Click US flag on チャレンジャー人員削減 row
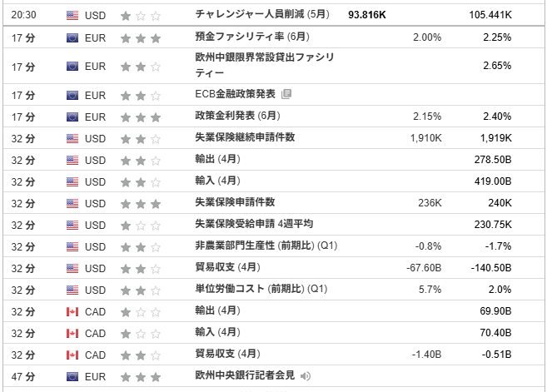The width and height of the screenshot is (547, 392). [x=72, y=15]
